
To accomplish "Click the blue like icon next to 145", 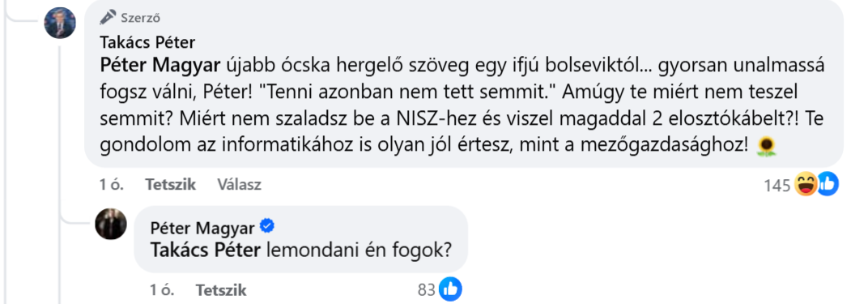I will coord(828,184).
